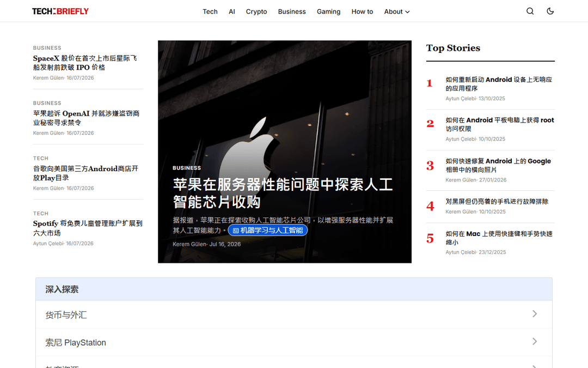Open the Tech menu item
This screenshot has height=368, width=588.
point(210,11)
